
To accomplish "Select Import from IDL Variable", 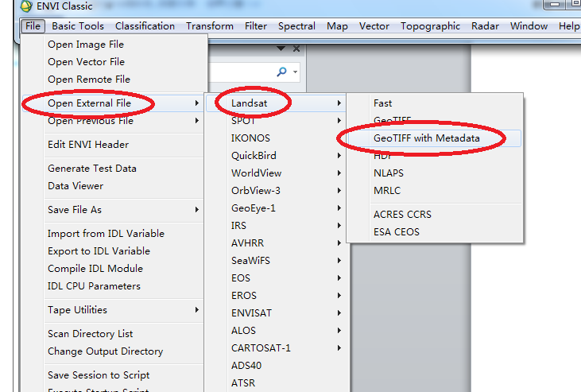I will point(114,234).
